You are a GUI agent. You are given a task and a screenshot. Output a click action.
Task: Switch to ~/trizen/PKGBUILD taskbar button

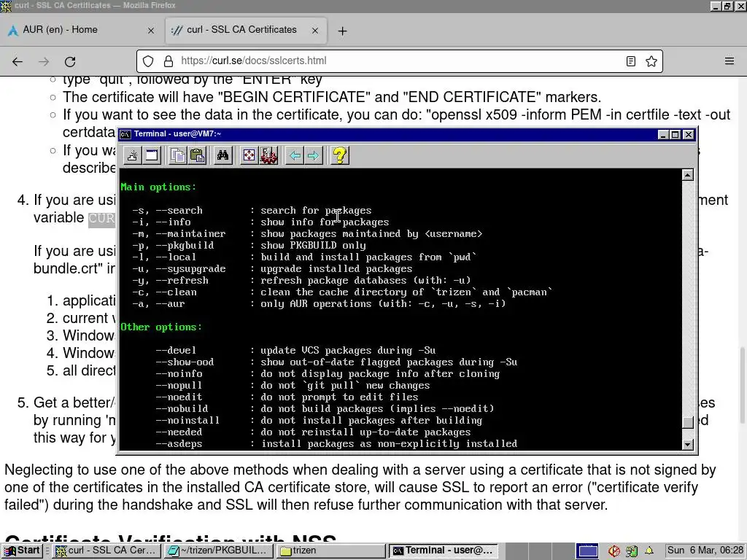(218, 551)
